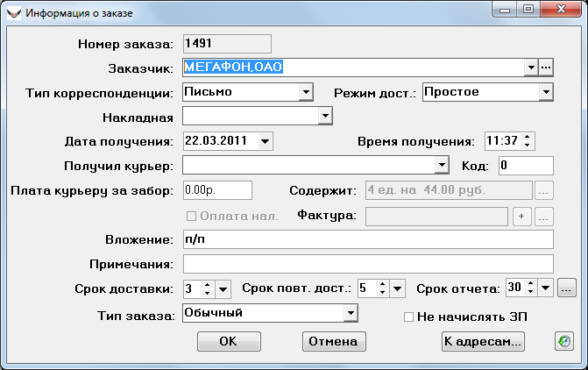Click the ellipsis button next to Фактура
Screen dimensions: 588x370
544,217
